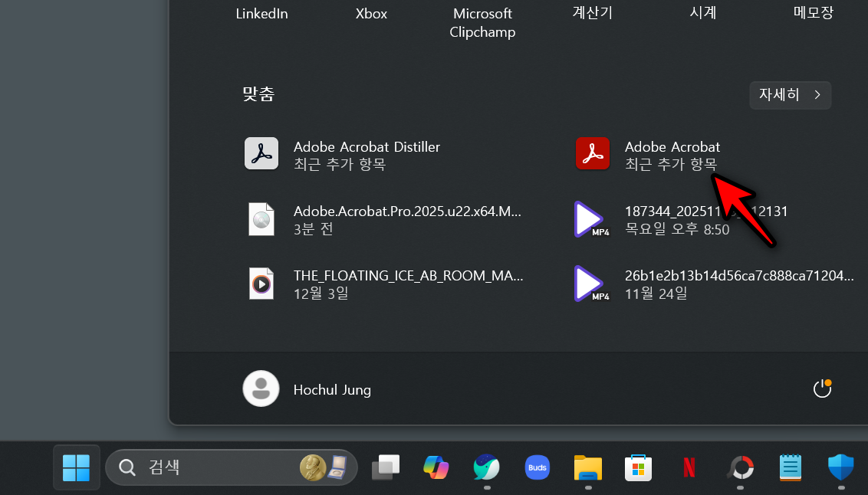
Task: Click the Adobe Acrobat Distiller title text
Action: 367,146
